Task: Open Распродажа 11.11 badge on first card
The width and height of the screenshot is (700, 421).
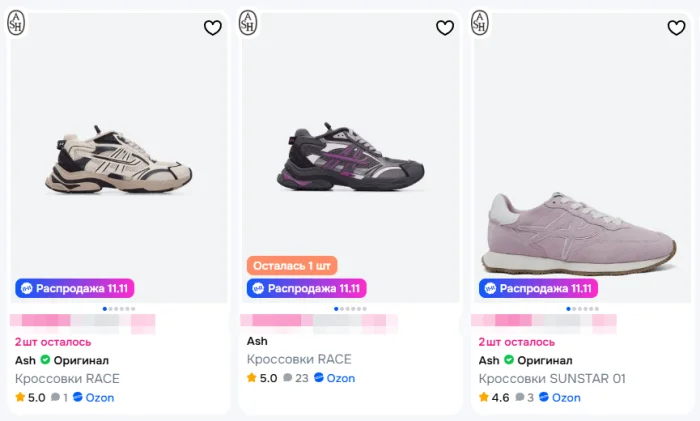Action: pos(75,288)
